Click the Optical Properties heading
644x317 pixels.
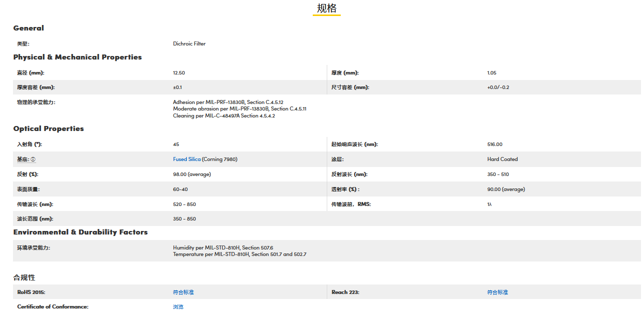[48, 128]
